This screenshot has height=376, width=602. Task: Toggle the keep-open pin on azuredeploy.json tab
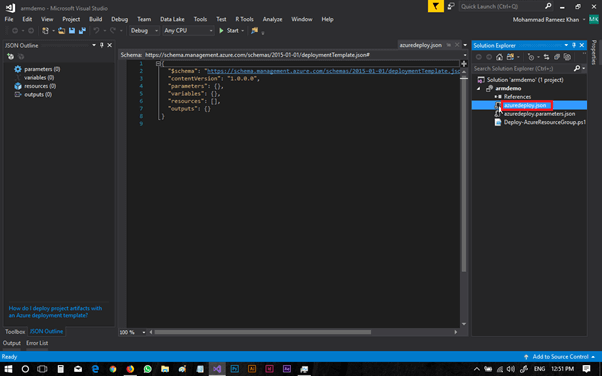449,45
